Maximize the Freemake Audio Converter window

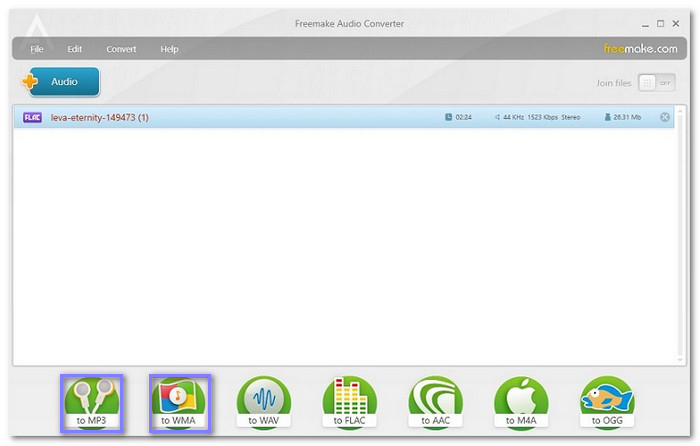(660, 24)
